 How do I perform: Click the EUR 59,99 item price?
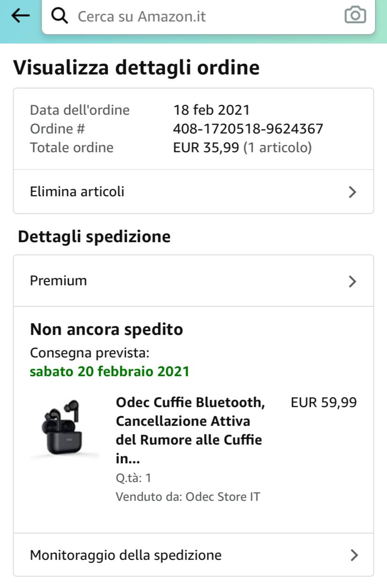point(324,402)
